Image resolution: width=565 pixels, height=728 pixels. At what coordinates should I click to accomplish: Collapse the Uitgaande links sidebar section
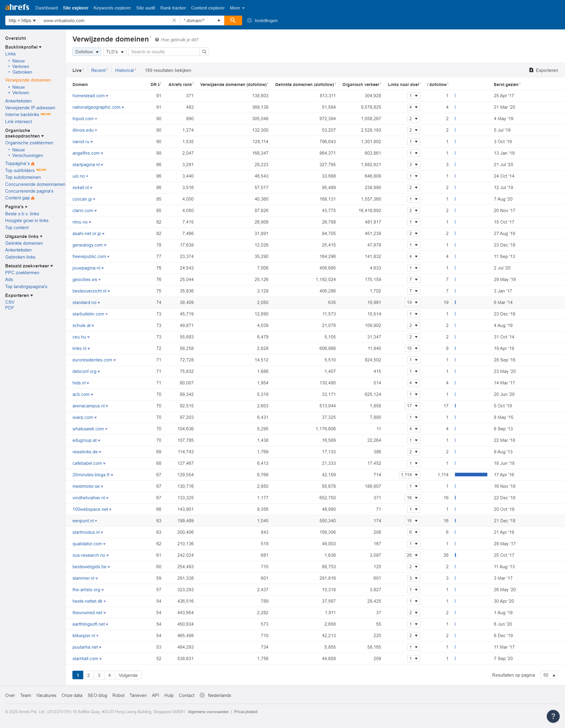click(x=24, y=236)
